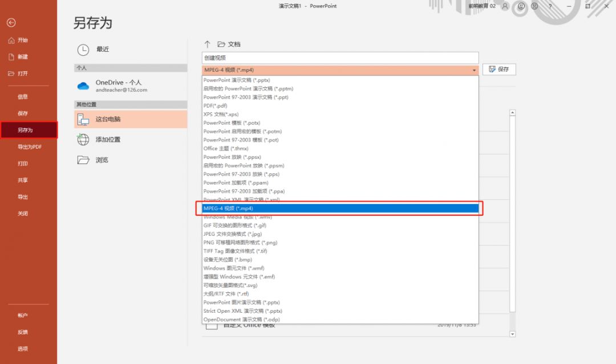Image resolution: width=616 pixels, height=364 pixels.
Task: Click the account person icon in title bar
Action: click(x=505, y=6)
